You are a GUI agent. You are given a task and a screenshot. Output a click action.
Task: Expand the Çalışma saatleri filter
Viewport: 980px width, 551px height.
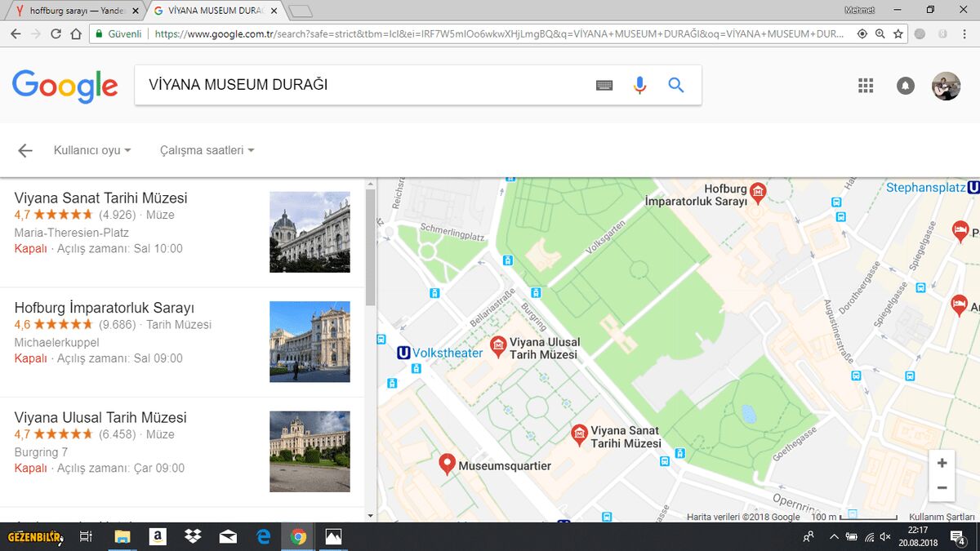tap(206, 150)
